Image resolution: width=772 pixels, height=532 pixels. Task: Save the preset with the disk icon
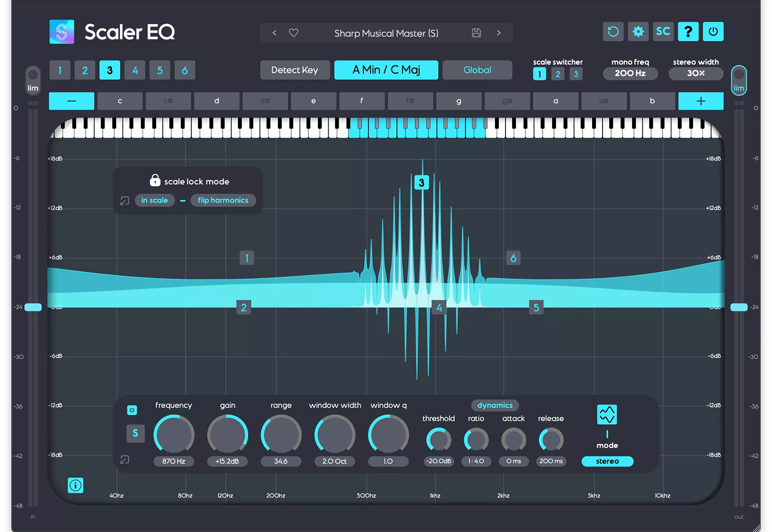[476, 33]
